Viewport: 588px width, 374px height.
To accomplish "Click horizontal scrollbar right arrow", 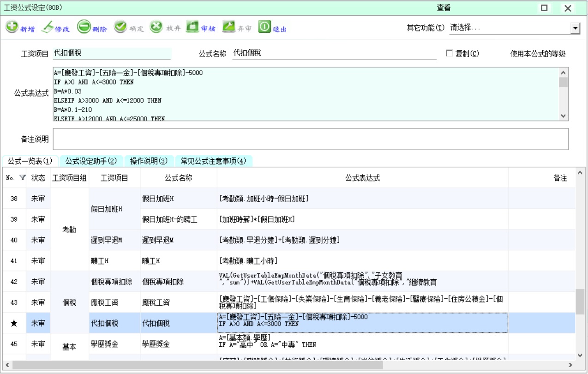I will coord(570,365).
